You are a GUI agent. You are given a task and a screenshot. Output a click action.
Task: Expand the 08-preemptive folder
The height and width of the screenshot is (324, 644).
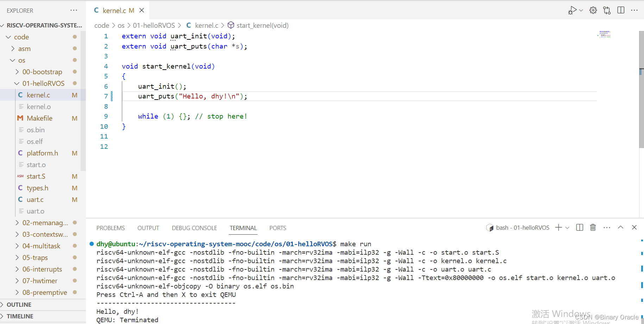click(x=43, y=292)
